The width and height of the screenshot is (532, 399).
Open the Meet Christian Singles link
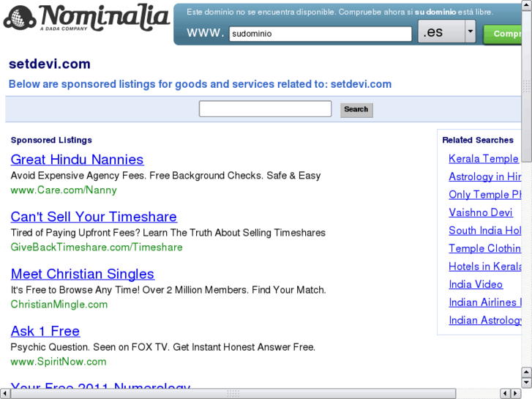click(83, 274)
